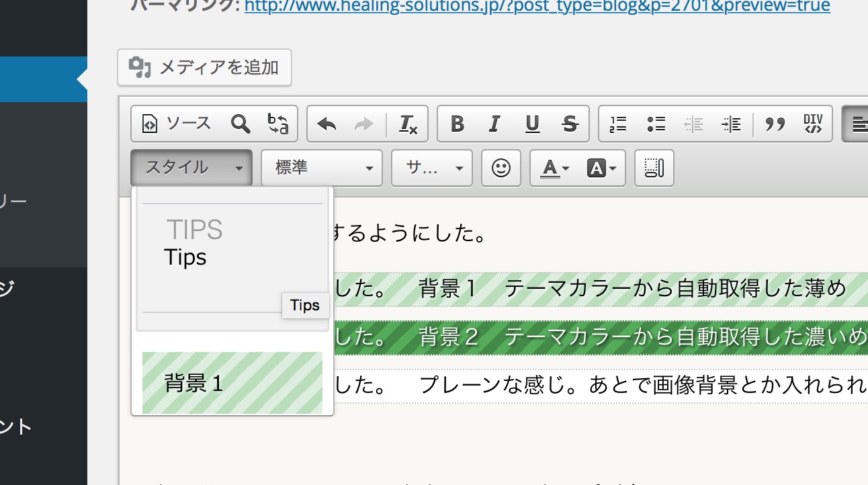Click the Remove Format icon
This screenshot has height=485, width=868.
click(x=408, y=124)
